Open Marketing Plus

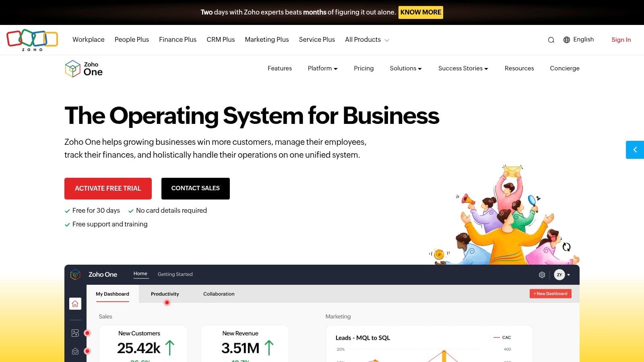coord(267,39)
